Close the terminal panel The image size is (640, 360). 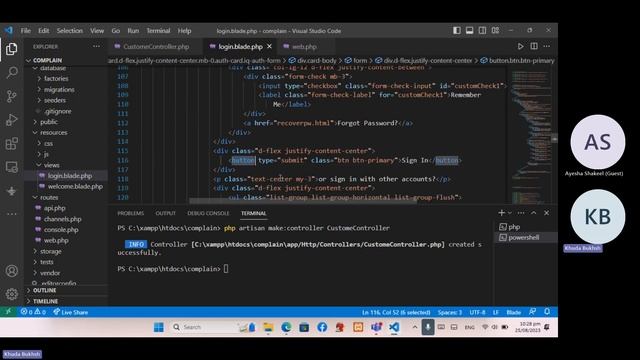tap(547, 213)
